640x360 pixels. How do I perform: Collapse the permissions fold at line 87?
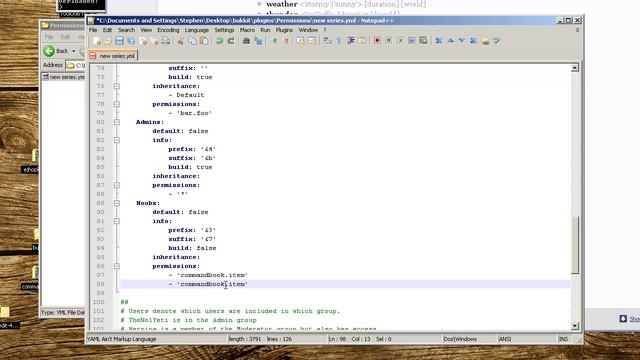pos(117,185)
